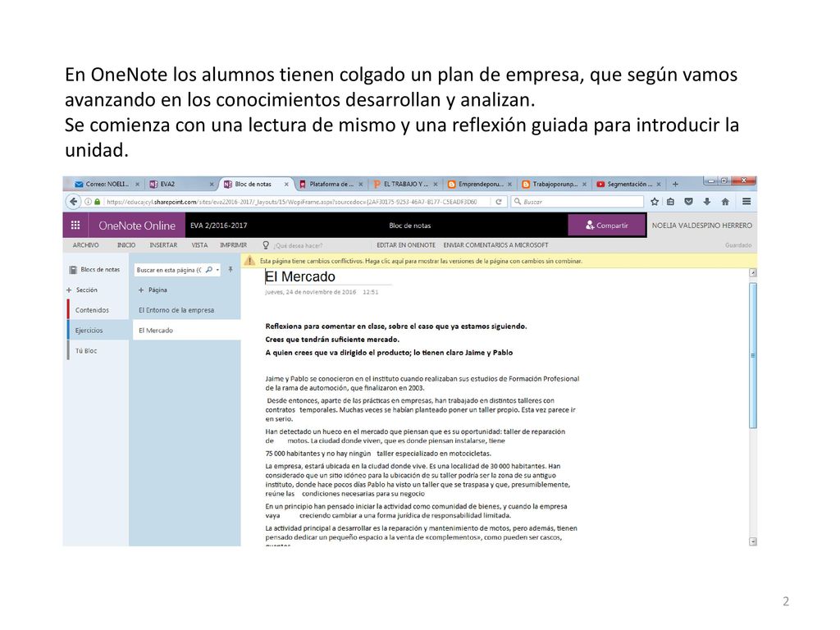Click the vertical scrollbar thumb
The width and height of the screenshot is (840, 630).
[753, 355]
